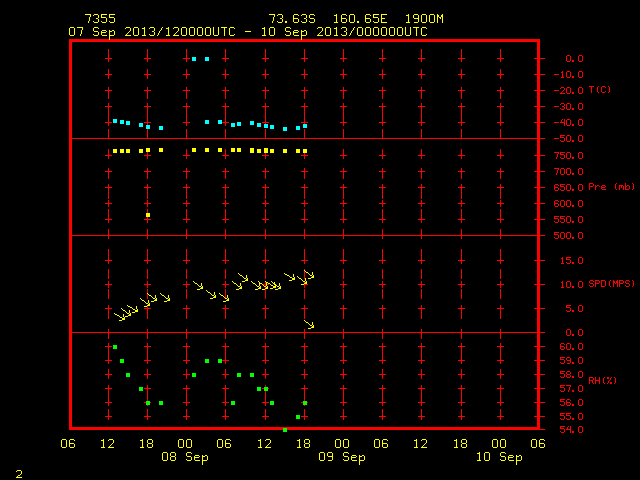Select the SPD(MPS) wind speed label

pyautogui.click(x=611, y=284)
